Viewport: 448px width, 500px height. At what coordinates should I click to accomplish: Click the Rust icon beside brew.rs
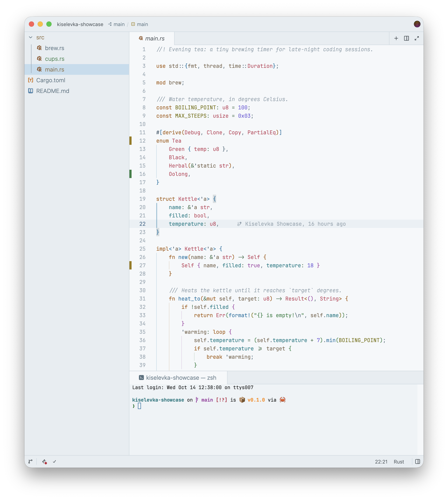pyautogui.click(x=39, y=48)
